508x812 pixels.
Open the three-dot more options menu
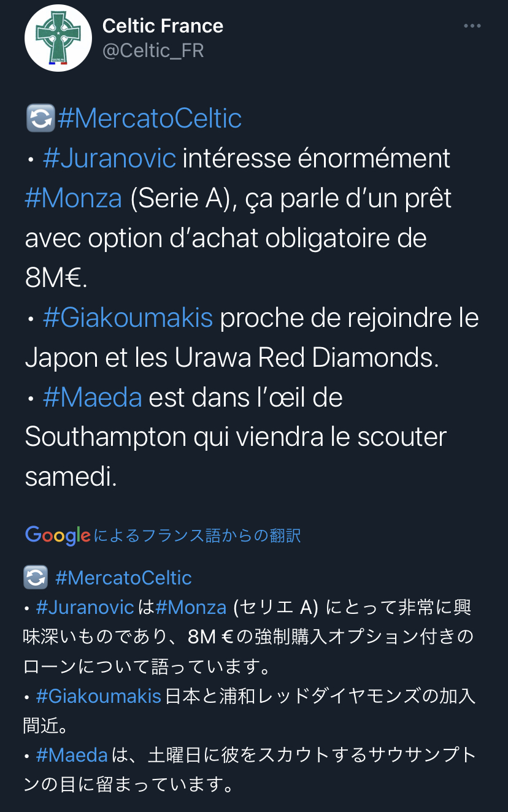(472, 26)
